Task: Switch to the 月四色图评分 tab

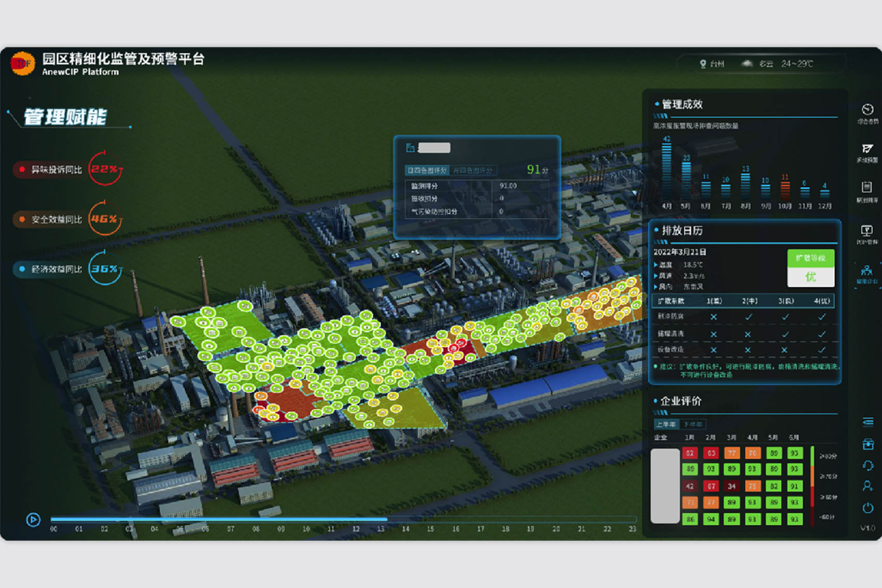Action: click(x=472, y=170)
